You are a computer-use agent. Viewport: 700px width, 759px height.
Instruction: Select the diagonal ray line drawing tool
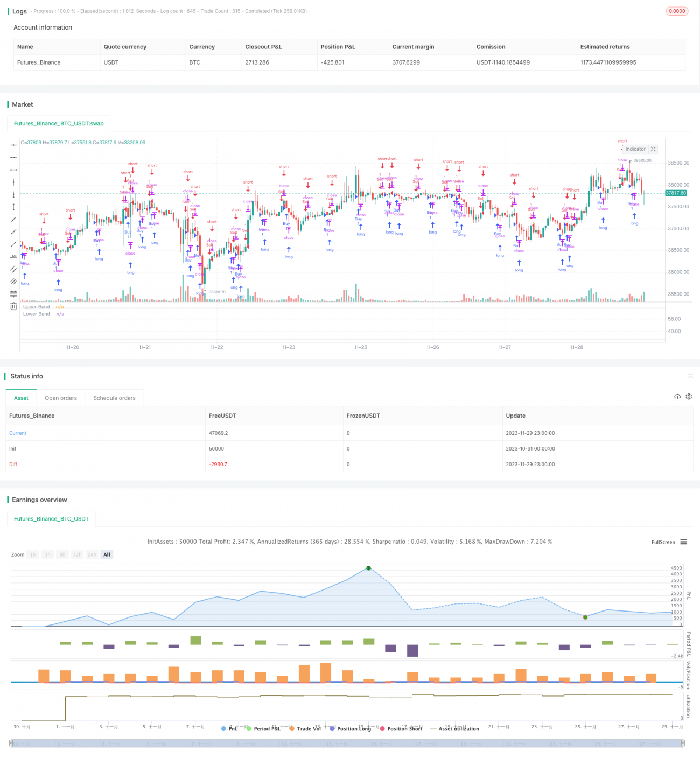[x=13, y=231]
